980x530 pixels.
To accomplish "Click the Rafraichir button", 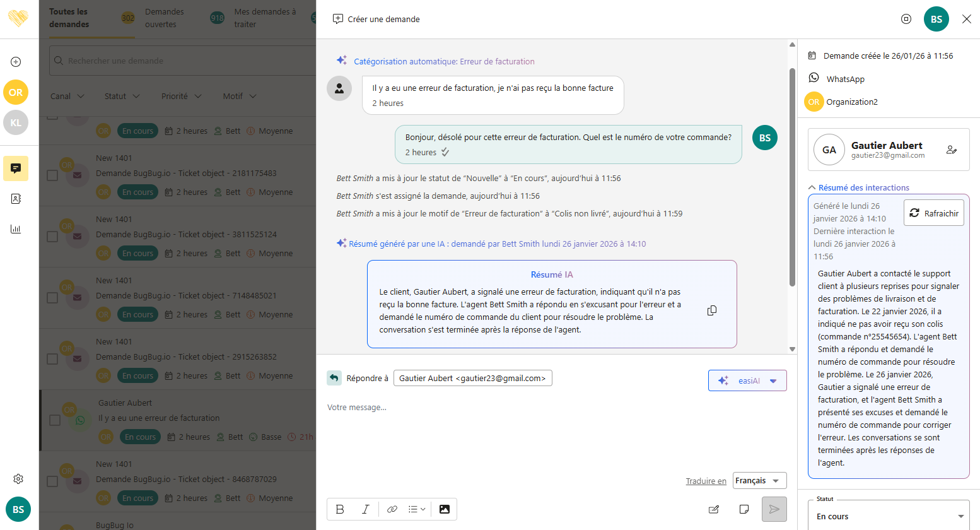I will coord(933,213).
